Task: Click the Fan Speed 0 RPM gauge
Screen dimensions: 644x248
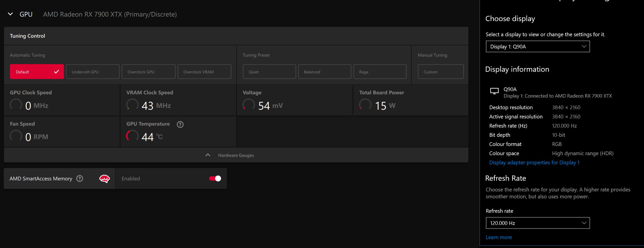Action: [x=16, y=136]
